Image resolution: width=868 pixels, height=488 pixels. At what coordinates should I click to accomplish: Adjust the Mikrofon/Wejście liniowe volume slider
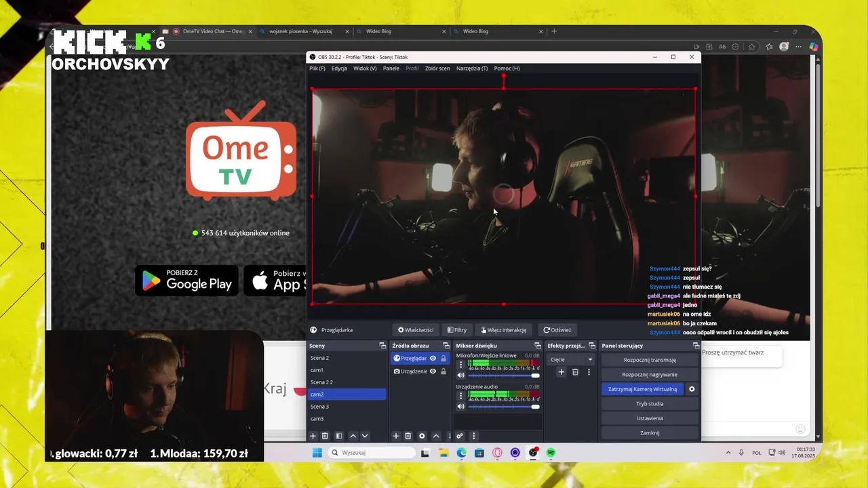[504, 375]
